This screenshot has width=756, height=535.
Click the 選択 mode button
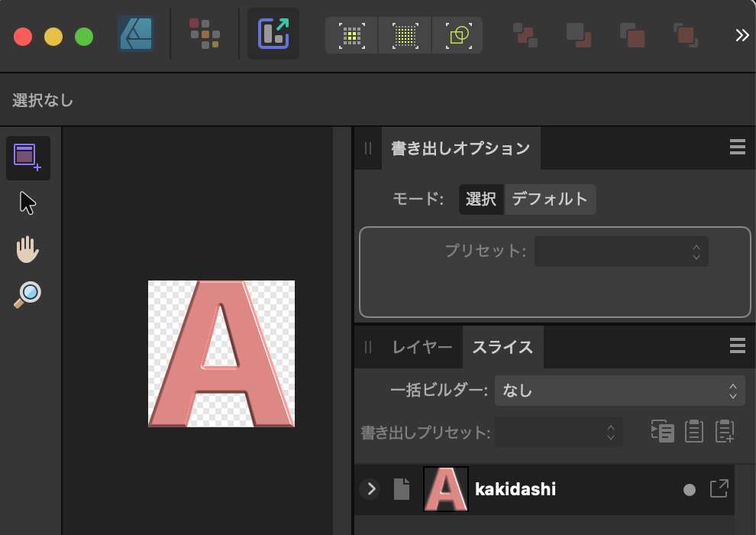(x=481, y=199)
